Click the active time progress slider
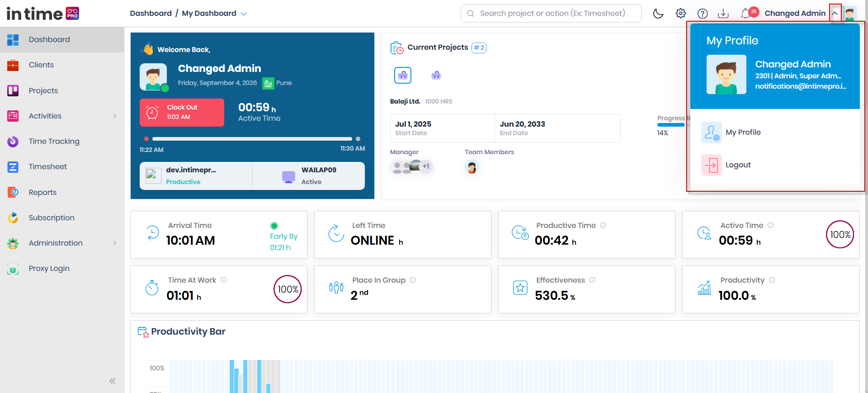Viewport: 868px width, 393px height. [x=252, y=139]
